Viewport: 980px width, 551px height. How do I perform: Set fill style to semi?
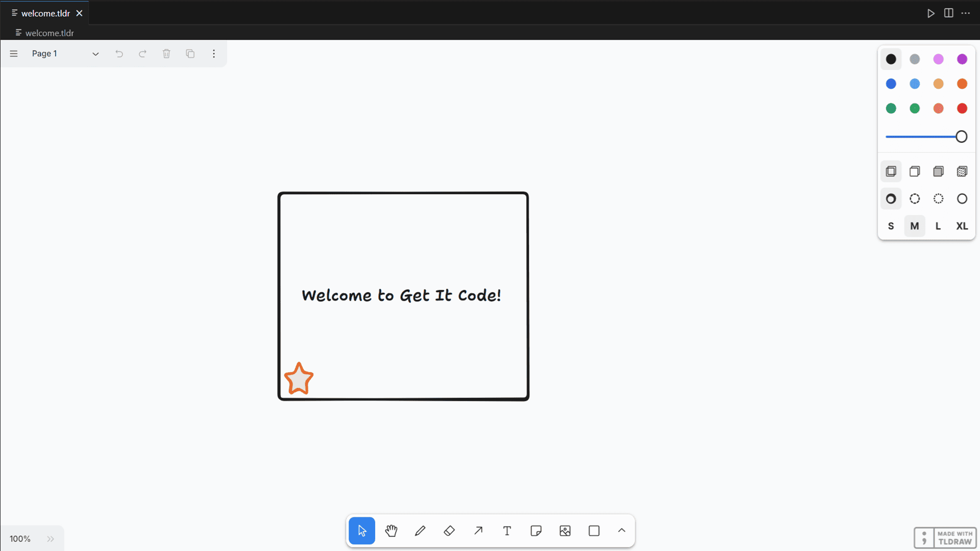[915, 171]
